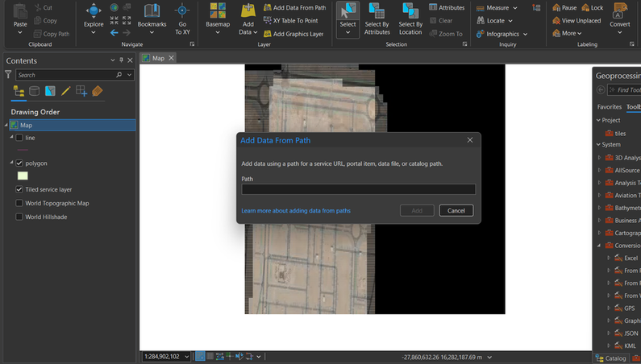
Task: Click the Contents filter funnel icon
Action: coord(8,74)
